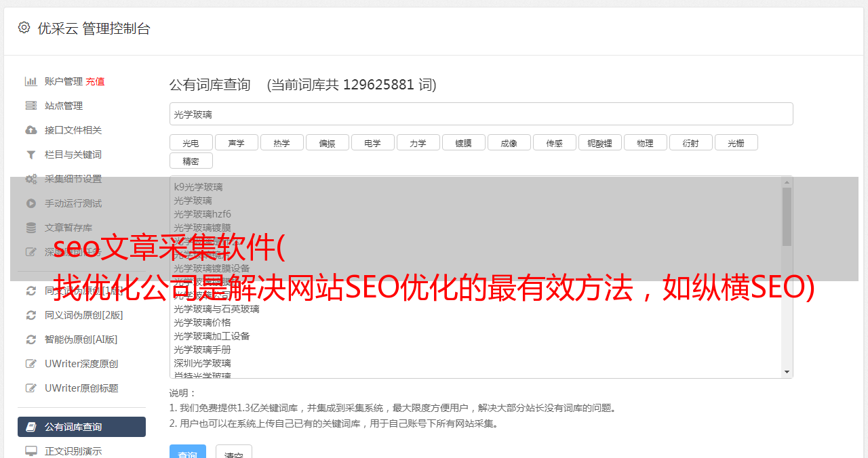Click the gear icon beside 优采云 管理控制台
Screen dimensions: 868x458
pos(24,28)
